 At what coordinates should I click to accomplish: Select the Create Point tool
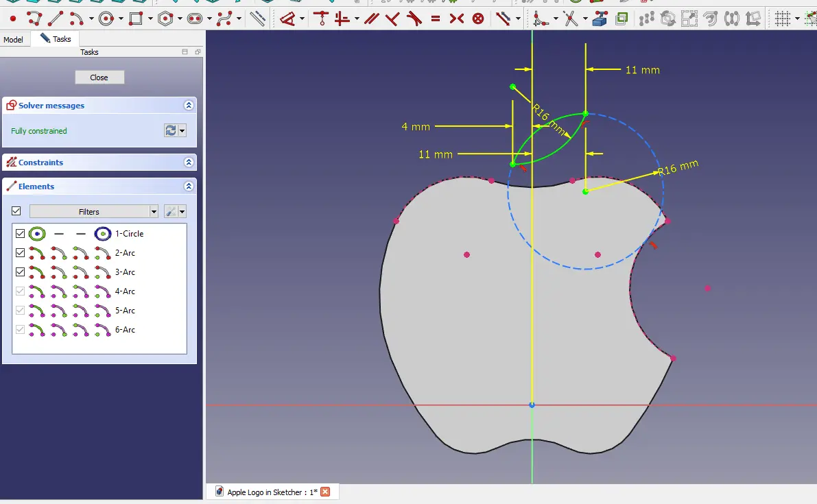click(x=12, y=19)
